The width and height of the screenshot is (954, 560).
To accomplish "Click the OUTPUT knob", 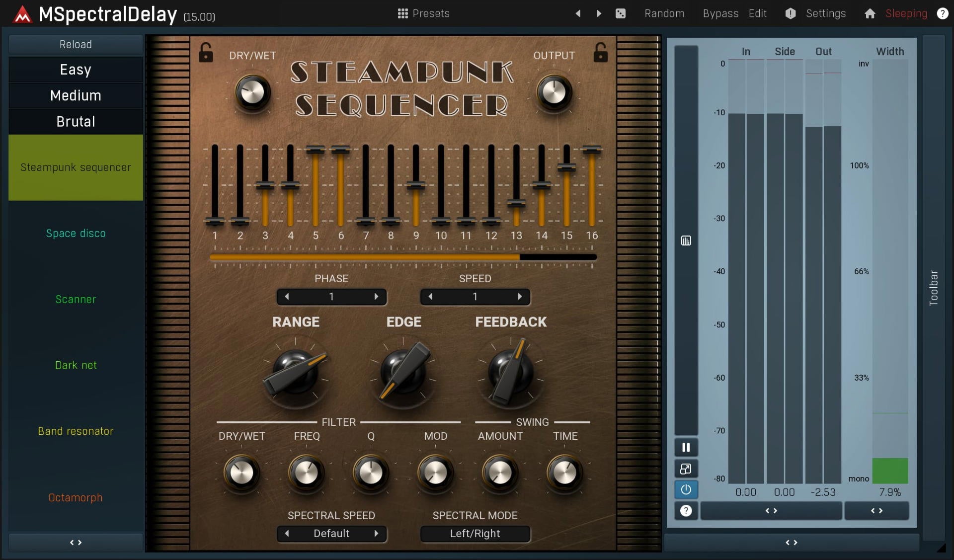I will [x=554, y=92].
